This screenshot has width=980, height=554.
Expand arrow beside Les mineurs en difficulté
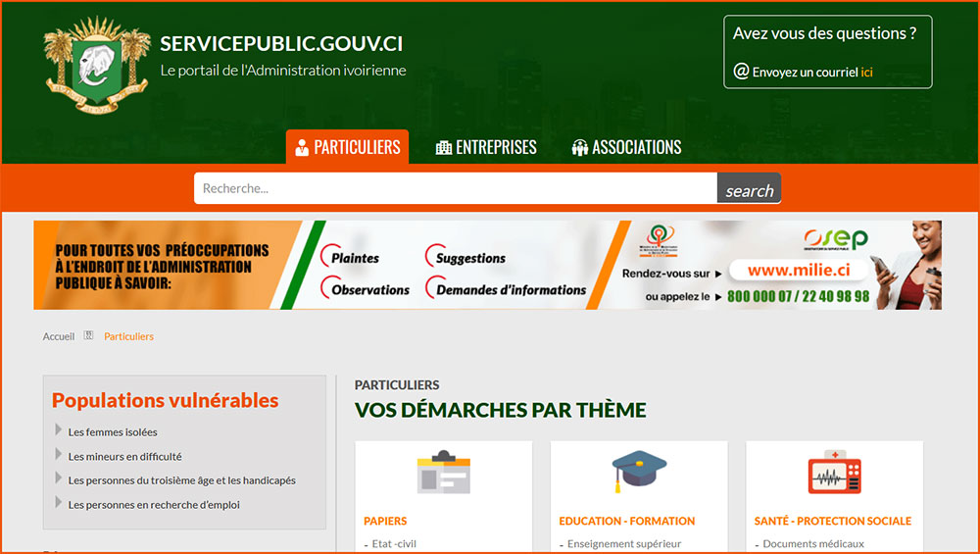[x=59, y=455]
